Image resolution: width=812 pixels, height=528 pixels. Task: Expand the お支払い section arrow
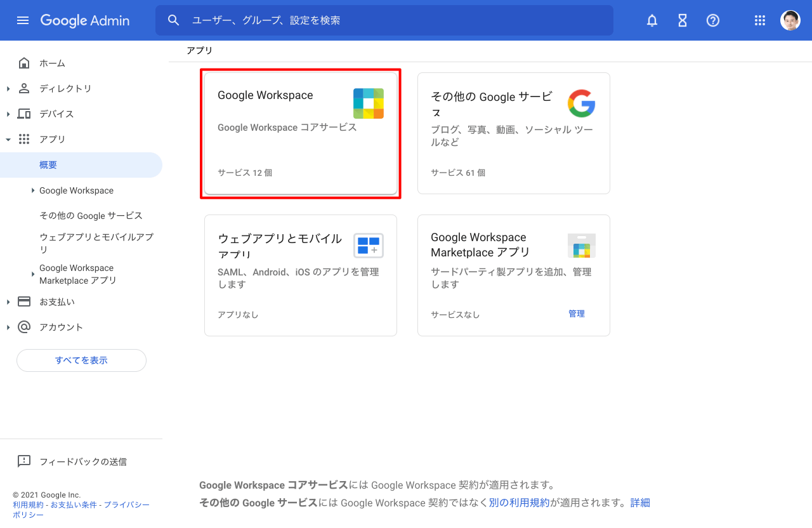[8, 301]
